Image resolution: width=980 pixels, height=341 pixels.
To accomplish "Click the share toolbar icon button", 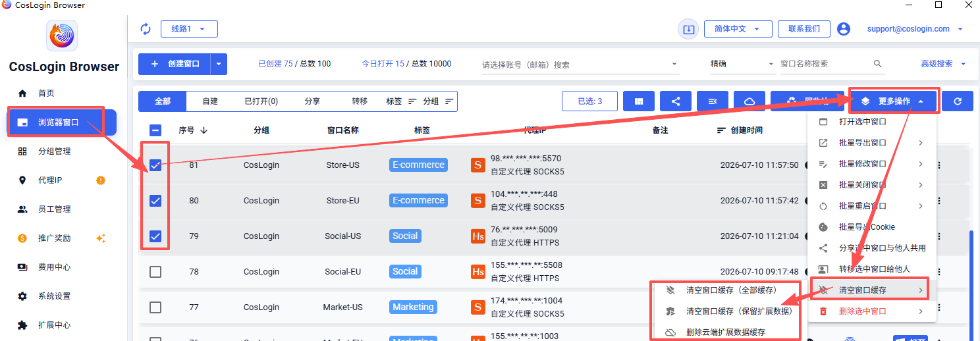I will tap(676, 101).
